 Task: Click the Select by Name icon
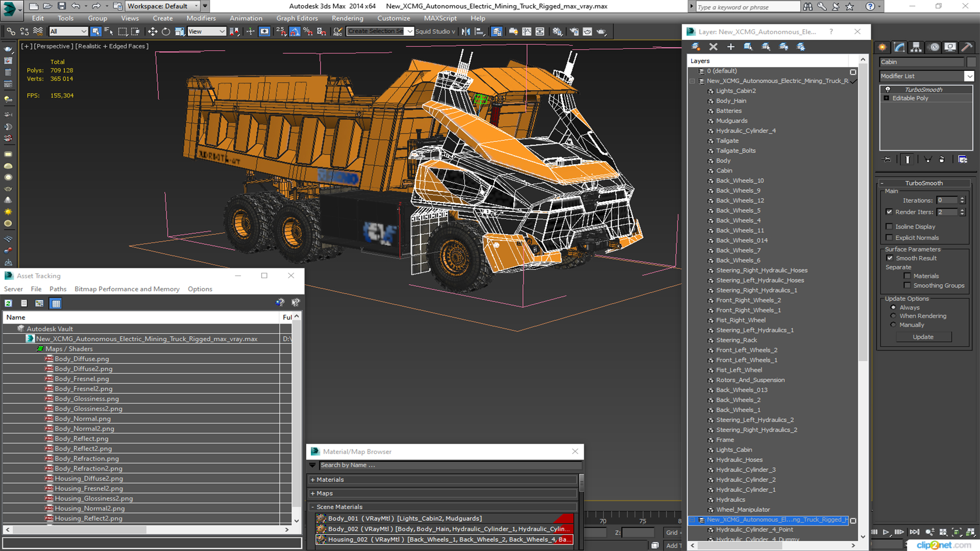109,32
